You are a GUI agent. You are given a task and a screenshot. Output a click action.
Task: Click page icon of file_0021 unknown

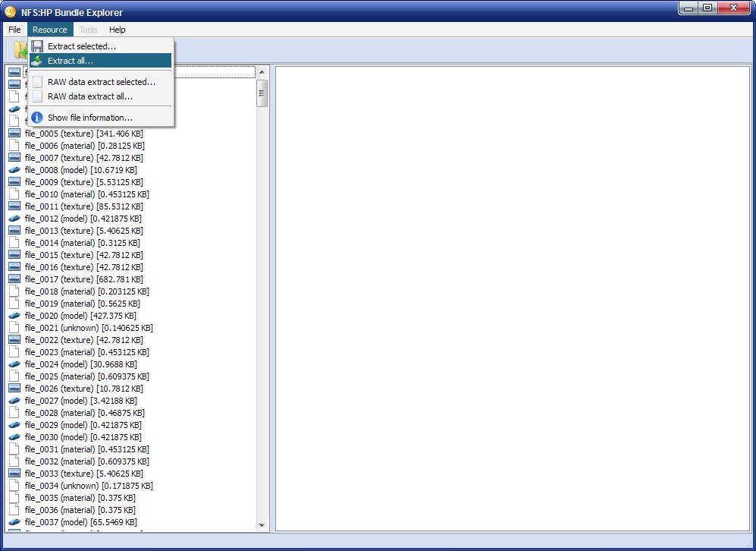coord(14,328)
